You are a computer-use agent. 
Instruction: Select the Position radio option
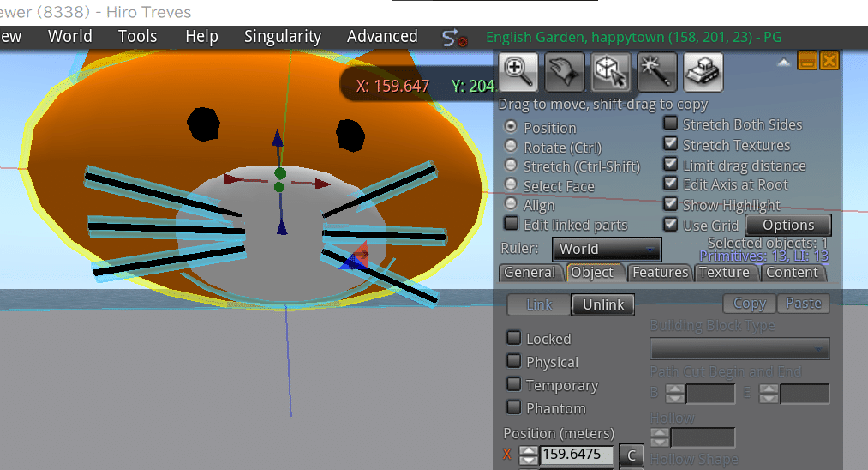point(511,127)
